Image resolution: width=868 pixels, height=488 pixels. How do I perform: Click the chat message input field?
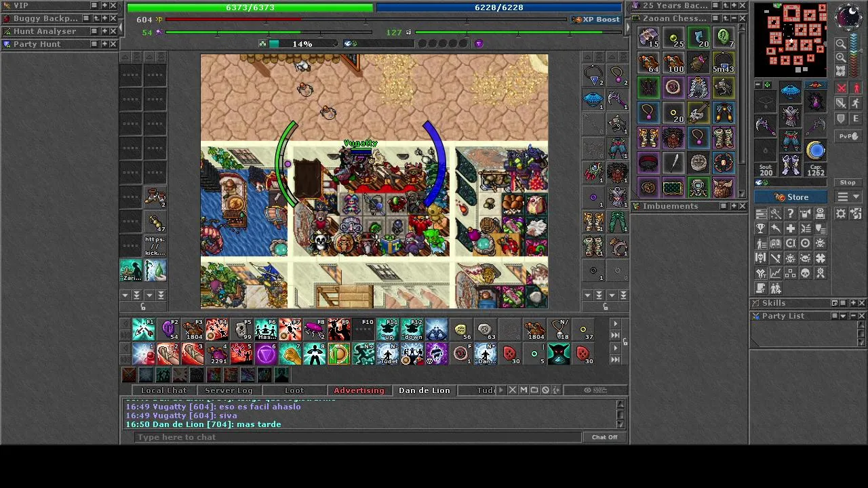point(358,437)
